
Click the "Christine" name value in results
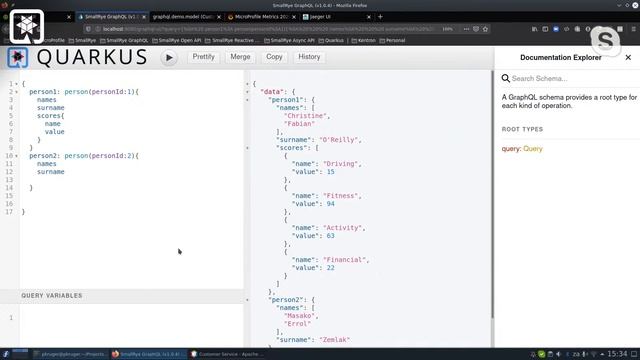(x=305, y=116)
